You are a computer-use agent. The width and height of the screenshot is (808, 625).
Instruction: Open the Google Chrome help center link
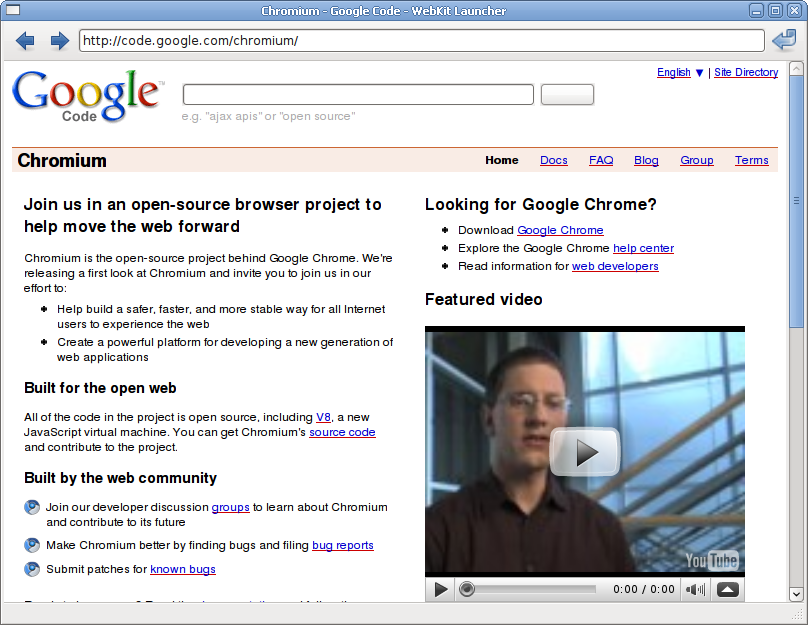643,248
